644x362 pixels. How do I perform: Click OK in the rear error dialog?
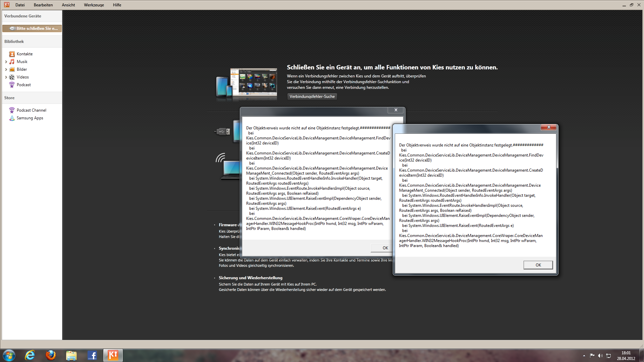(x=385, y=248)
